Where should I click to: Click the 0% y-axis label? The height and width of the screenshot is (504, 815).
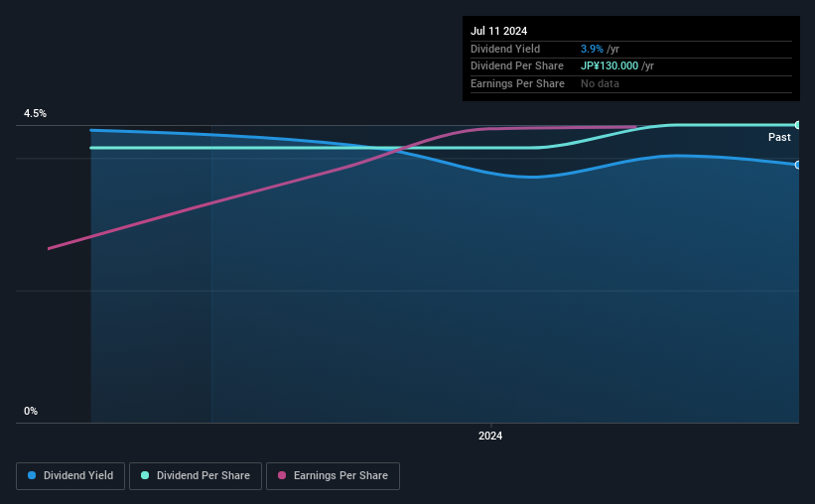[x=31, y=411]
